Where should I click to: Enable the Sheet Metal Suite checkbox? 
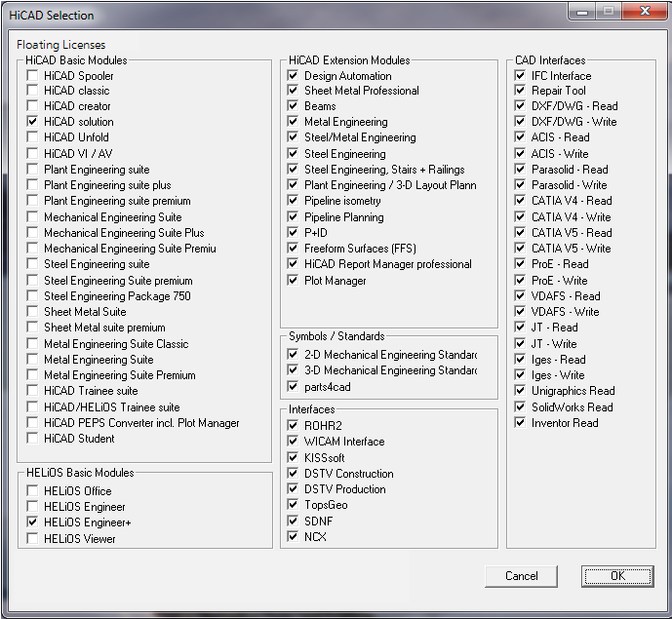(x=32, y=311)
